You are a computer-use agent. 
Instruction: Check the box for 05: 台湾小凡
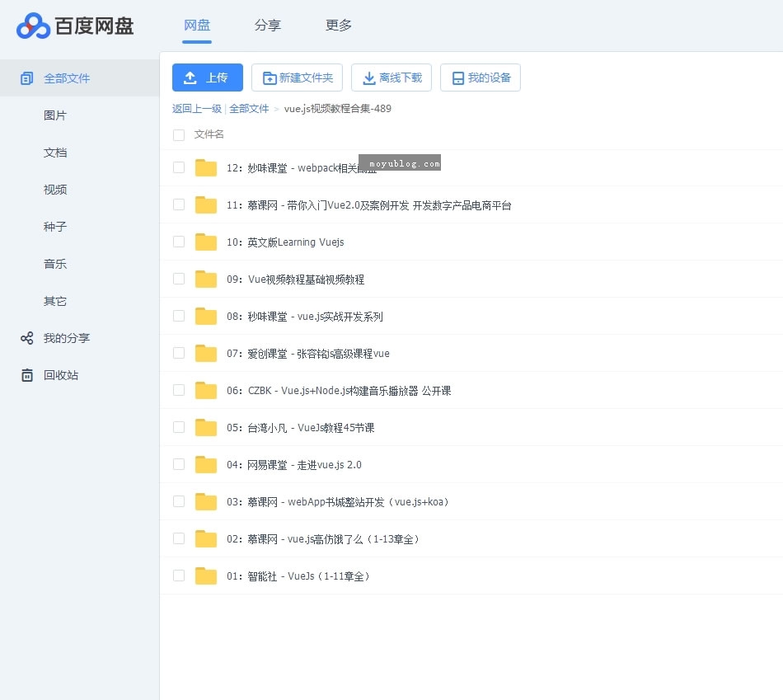(x=179, y=427)
